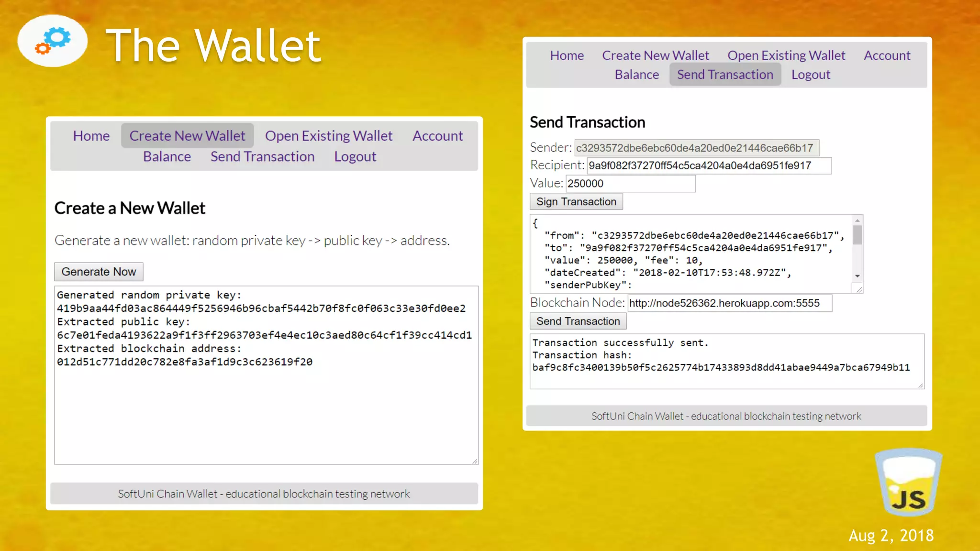Click the right SoftUni Chain Wallet footer text
The image size is (980, 551).
click(726, 416)
